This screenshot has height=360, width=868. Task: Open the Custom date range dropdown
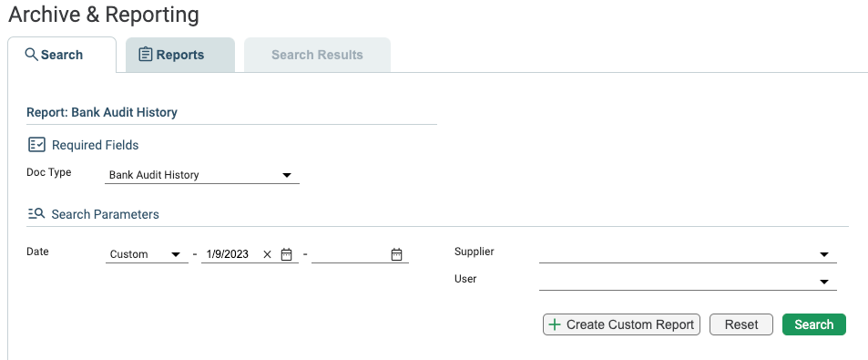click(147, 254)
